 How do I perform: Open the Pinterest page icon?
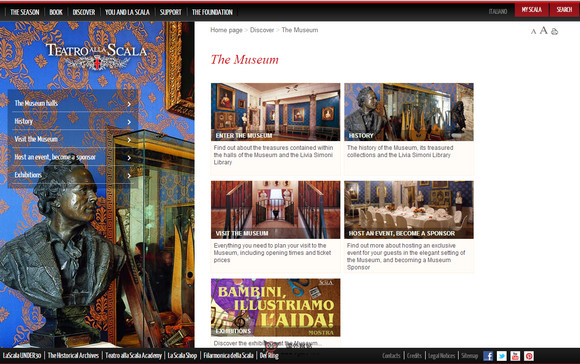point(529,356)
